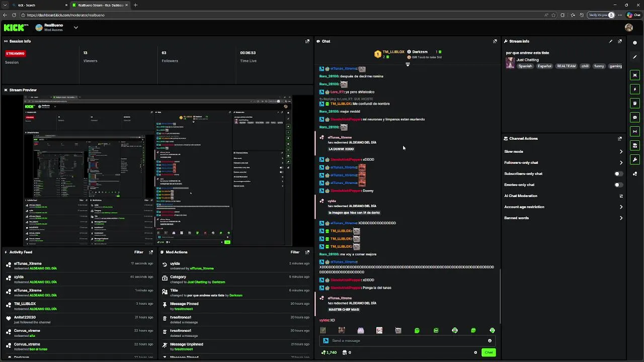Click the pencil icon in the right sidebar
Viewport: 644px width, 362px height.
[635, 57]
